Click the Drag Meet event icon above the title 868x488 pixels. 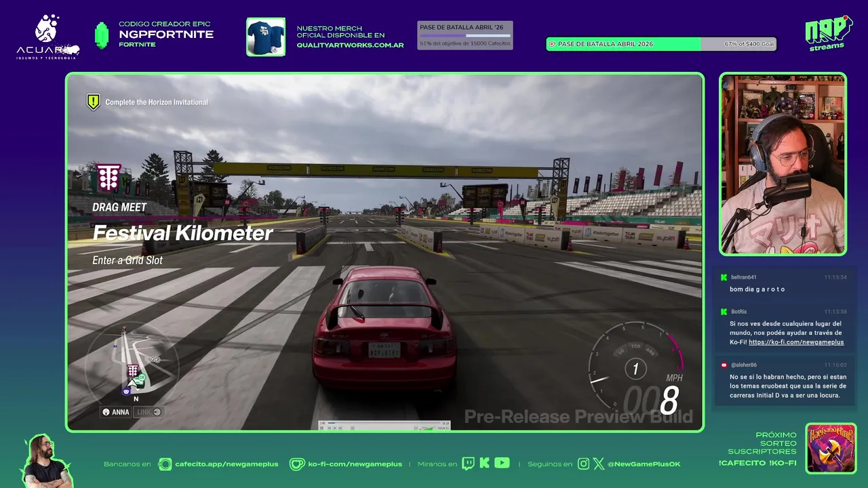[x=108, y=178]
